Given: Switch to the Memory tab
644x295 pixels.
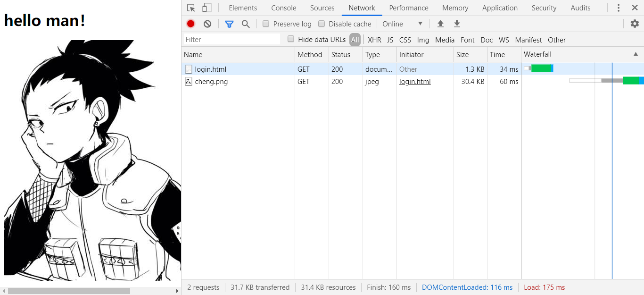Looking at the screenshot, I should (x=455, y=8).
